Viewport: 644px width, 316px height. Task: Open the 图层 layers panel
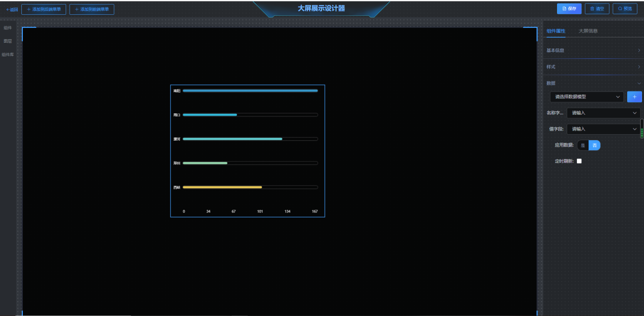(8, 41)
